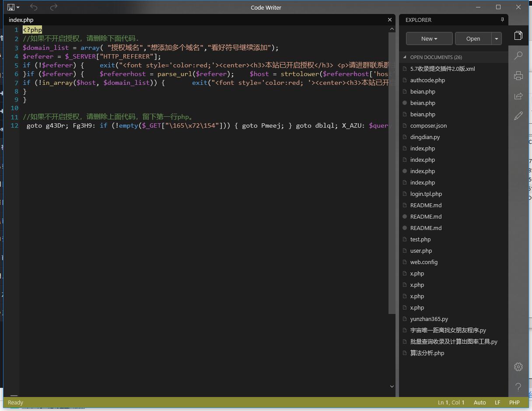
Task: Collapse the Open Documents section
Action: tap(405, 57)
